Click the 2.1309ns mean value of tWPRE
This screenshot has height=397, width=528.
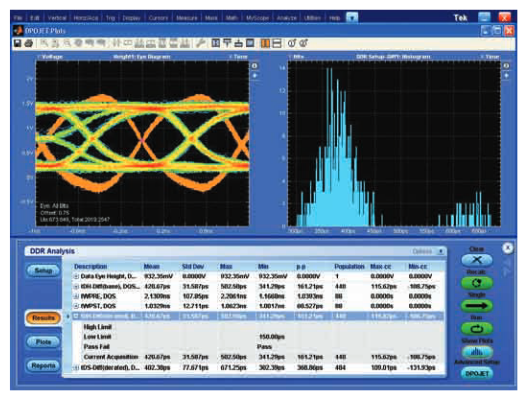click(x=157, y=296)
